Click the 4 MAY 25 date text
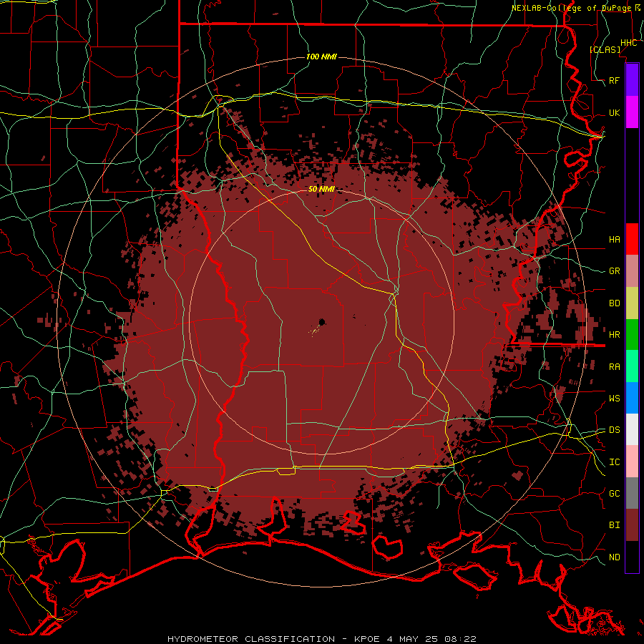 coord(412,639)
